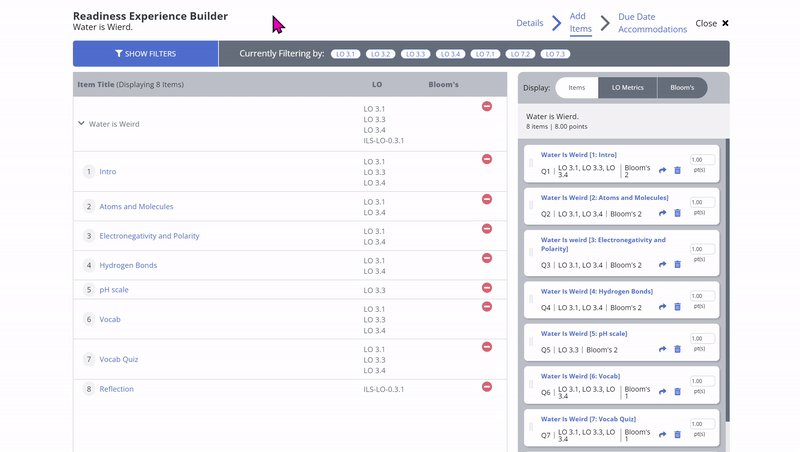Click the LO 3.2 filter chip
Viewport: 800px width, 452px height.
point(381,54)
